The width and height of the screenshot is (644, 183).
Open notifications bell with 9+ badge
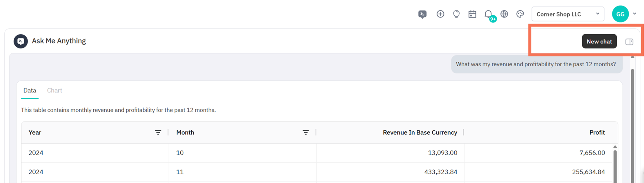click(489, 15)
